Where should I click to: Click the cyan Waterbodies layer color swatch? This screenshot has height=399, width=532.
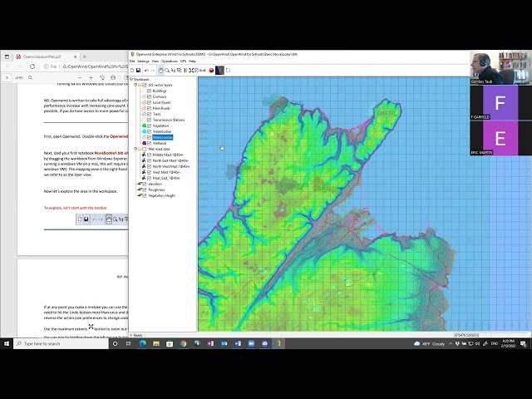coord(144,131)
